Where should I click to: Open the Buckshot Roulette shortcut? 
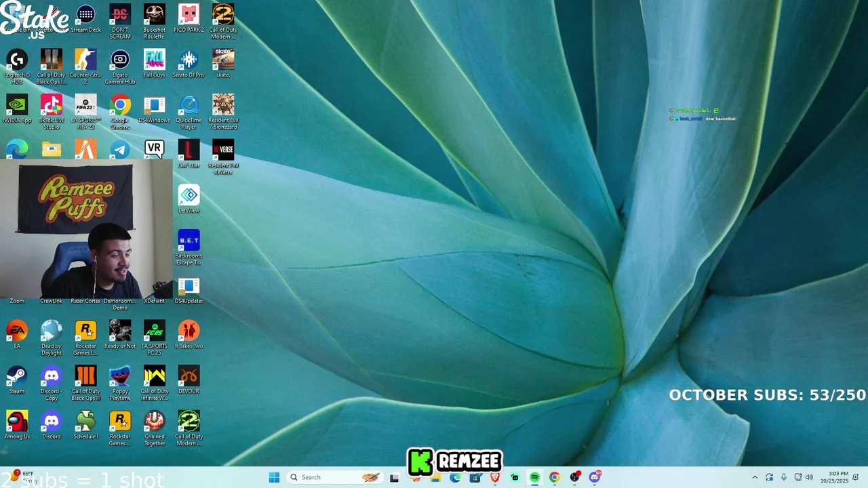click(x=154, y=22)
